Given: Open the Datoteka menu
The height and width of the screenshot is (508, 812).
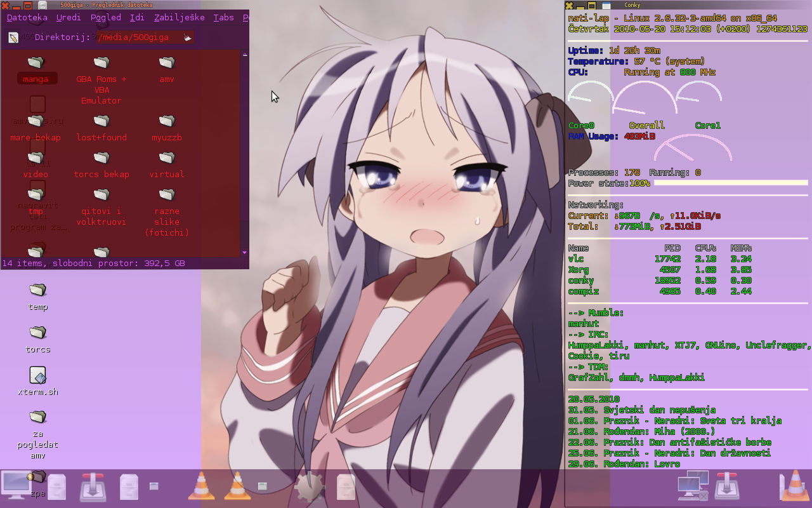Looking at the screenshot, I should point(27,18).
